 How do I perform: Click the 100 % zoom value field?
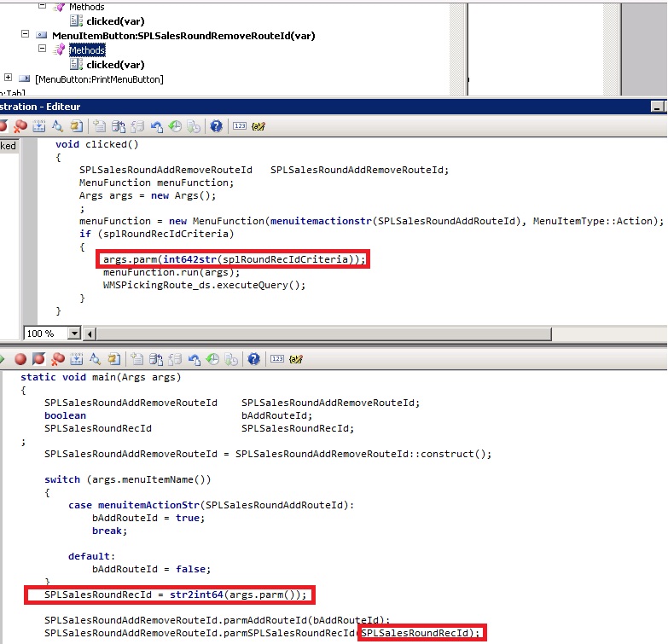[46, 333]
